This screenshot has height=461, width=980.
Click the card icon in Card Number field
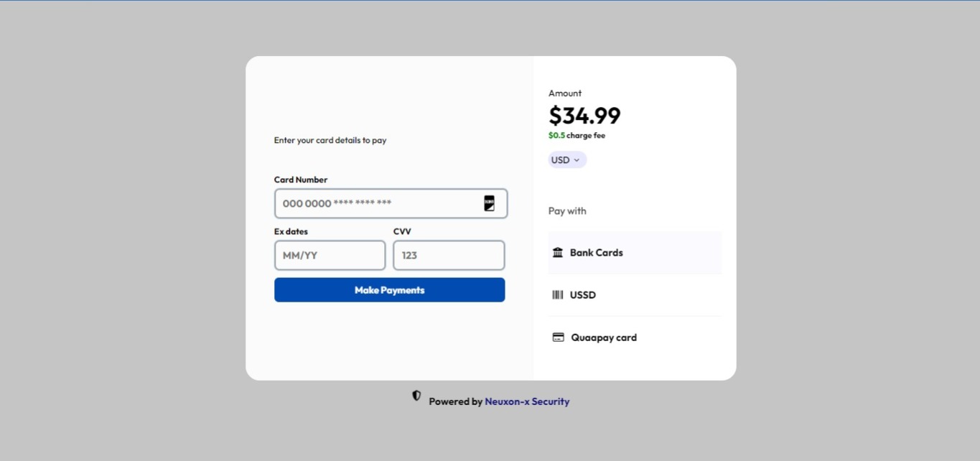coord(489,203)
